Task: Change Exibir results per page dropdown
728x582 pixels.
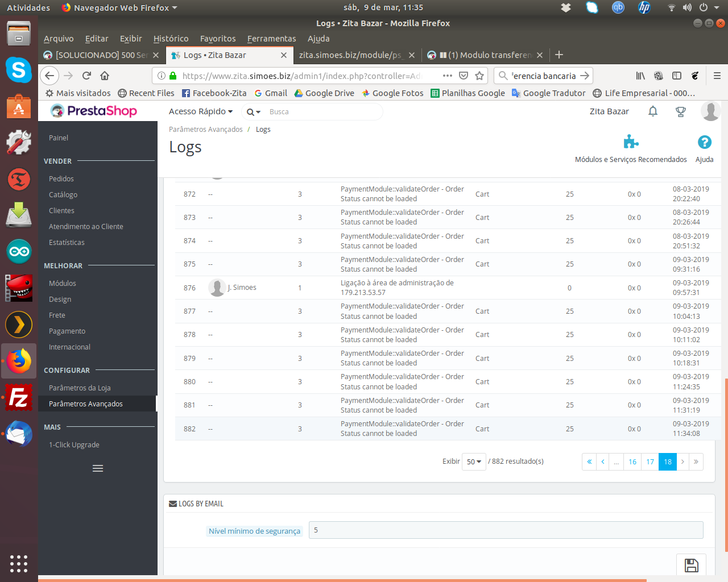Action: pos(474,462)
